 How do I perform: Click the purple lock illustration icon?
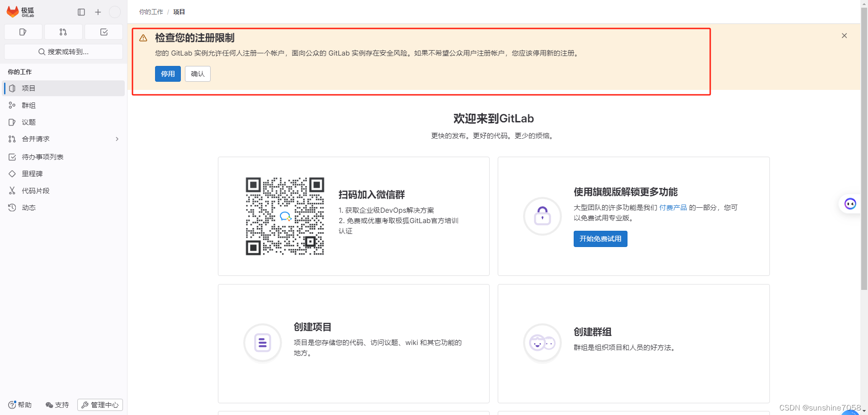(x=542, y=216)
